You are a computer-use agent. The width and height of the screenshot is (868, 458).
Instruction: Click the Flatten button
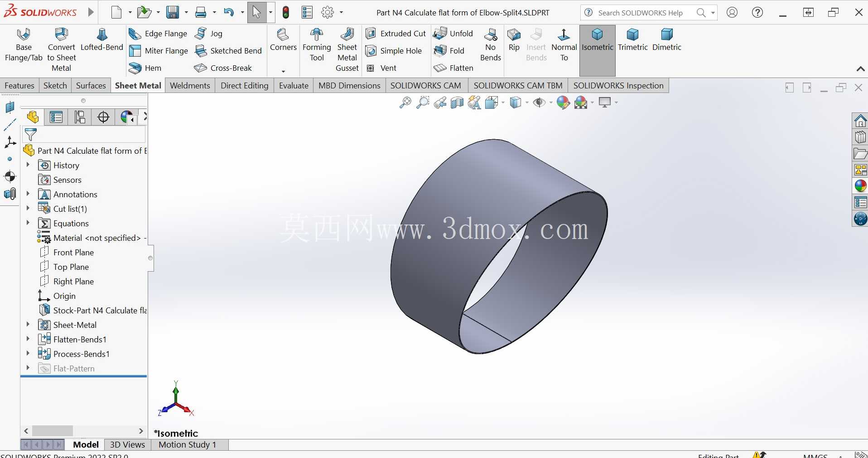pyautogui.click(x=453, y=68)
